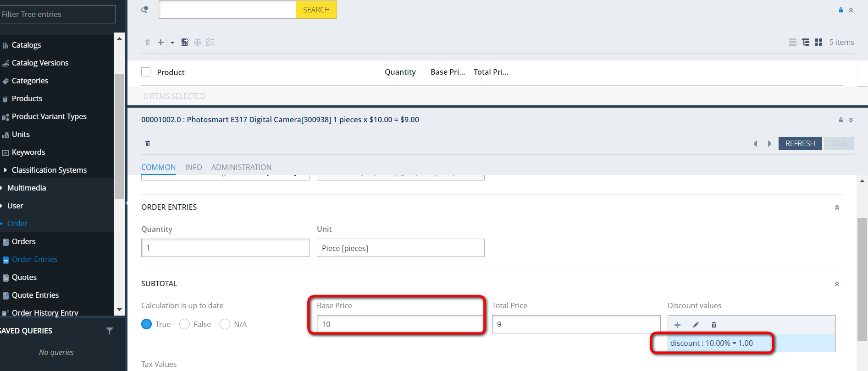Click the Keywords icon in sidebar
The height and width of the screenshot is (371, 868).
click(x=6, y=153)
